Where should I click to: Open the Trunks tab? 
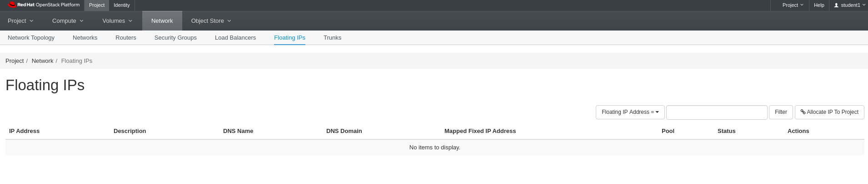point(332,38)
